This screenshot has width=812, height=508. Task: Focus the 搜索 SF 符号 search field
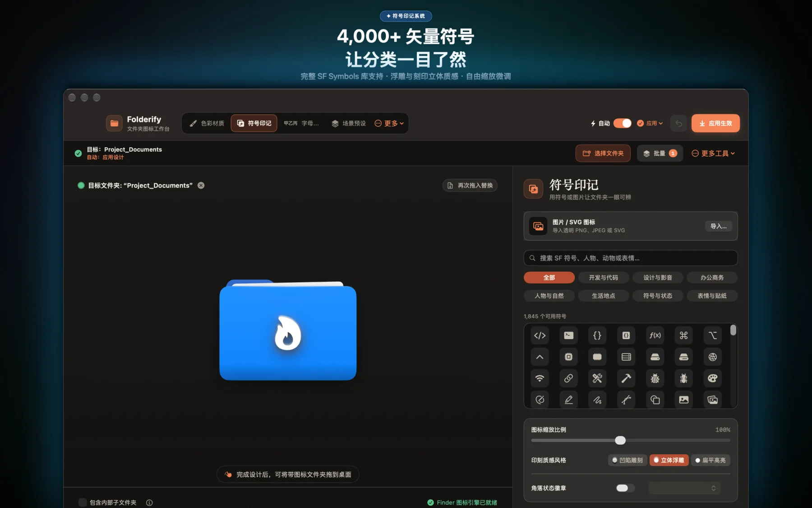(630, 258)
